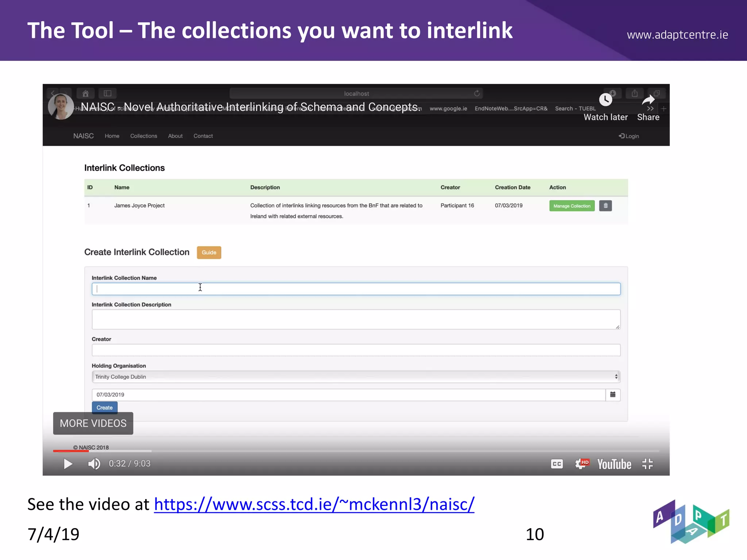The image size is (747, 560).
Task: Click the browser home icon
Action: click(x=85, y=93)
